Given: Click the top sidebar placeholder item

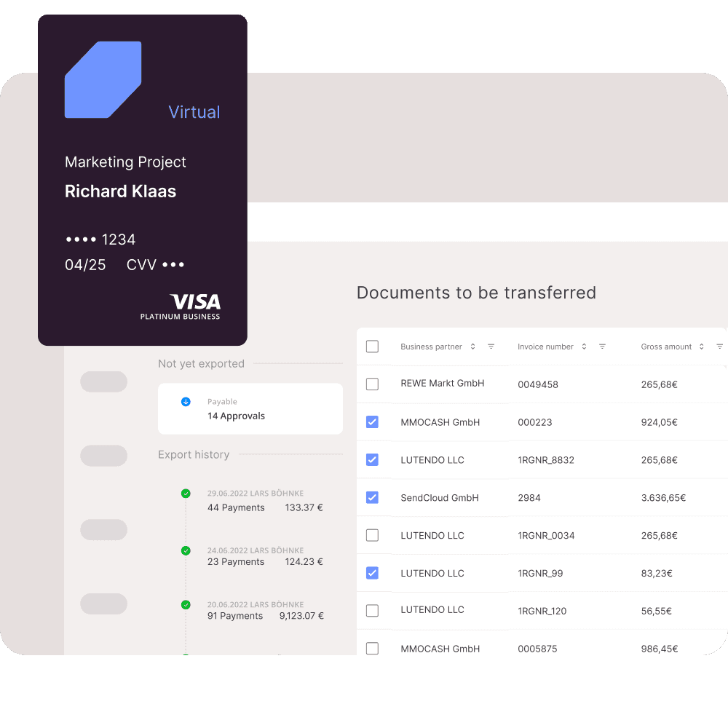Looking at the screenshot, I should pyautogui.click(x=103, y=381).
